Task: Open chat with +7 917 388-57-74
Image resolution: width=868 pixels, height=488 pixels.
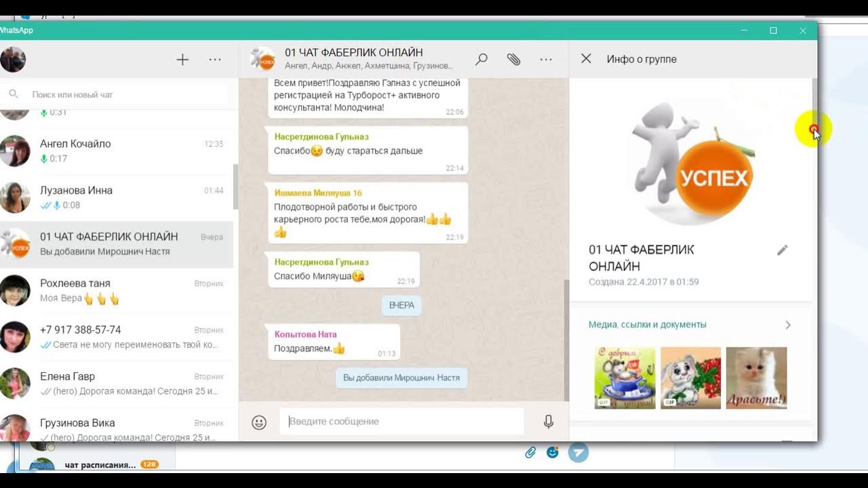Action: (117, 338)
